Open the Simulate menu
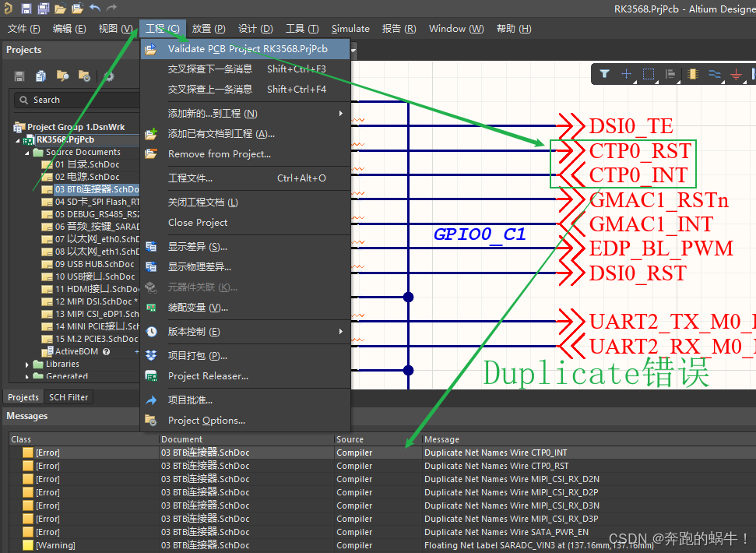The width and height of the screenshot is (756, 553). (350, 29)
